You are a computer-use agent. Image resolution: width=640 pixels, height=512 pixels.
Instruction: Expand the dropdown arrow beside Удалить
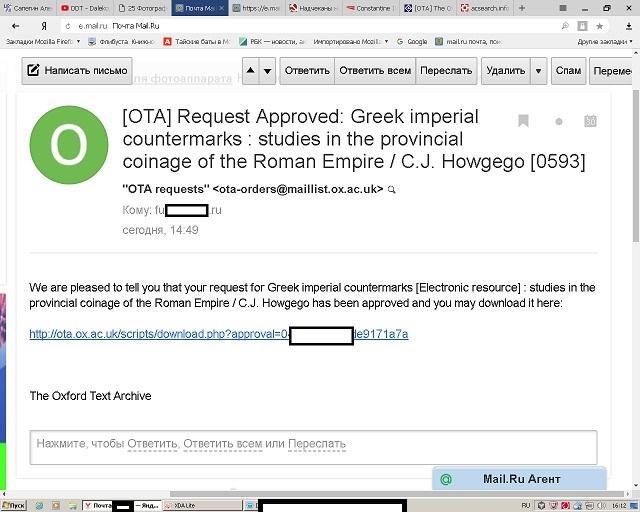coord(539,71)
